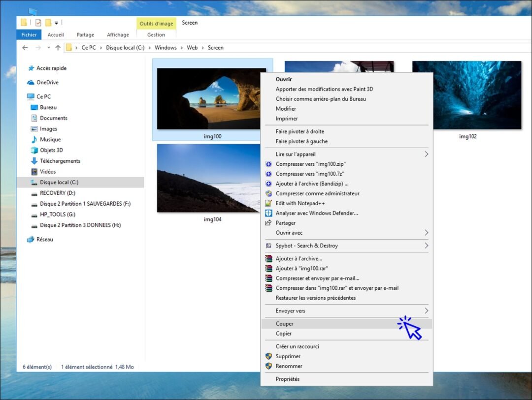The image size is (532, 400).
Task: Open the recent locations dropdown arrow
Action: [49, 48]
